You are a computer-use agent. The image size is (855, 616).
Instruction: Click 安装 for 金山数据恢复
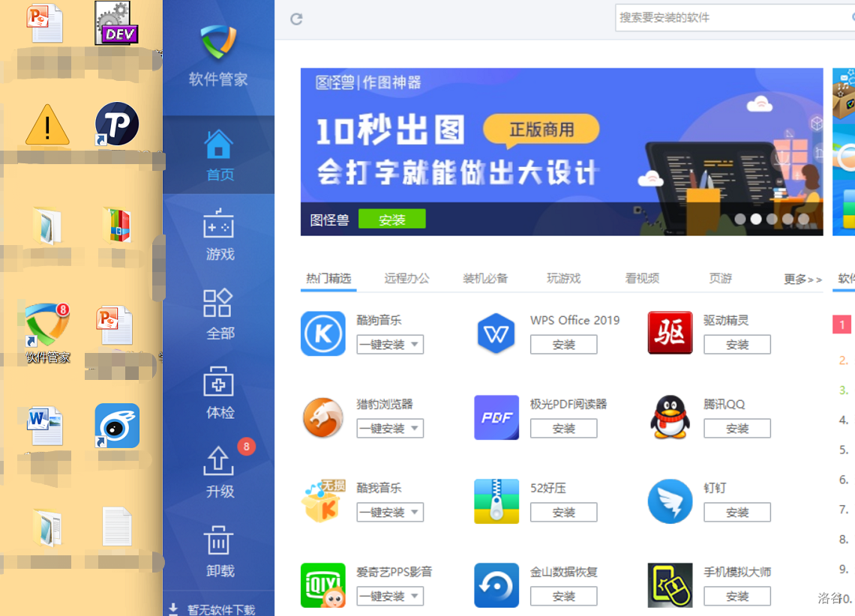(564, 597)
